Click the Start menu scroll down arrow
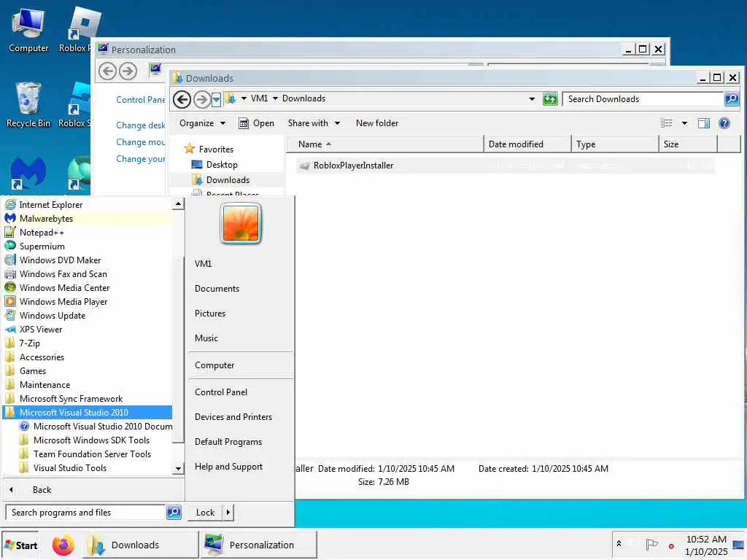This screenshot has width=747, height=560. pos(178,469)
